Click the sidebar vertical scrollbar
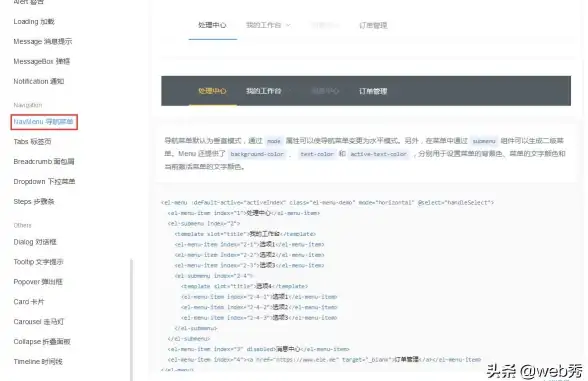This screenshot has width=588, height=381. click(131, 320)
